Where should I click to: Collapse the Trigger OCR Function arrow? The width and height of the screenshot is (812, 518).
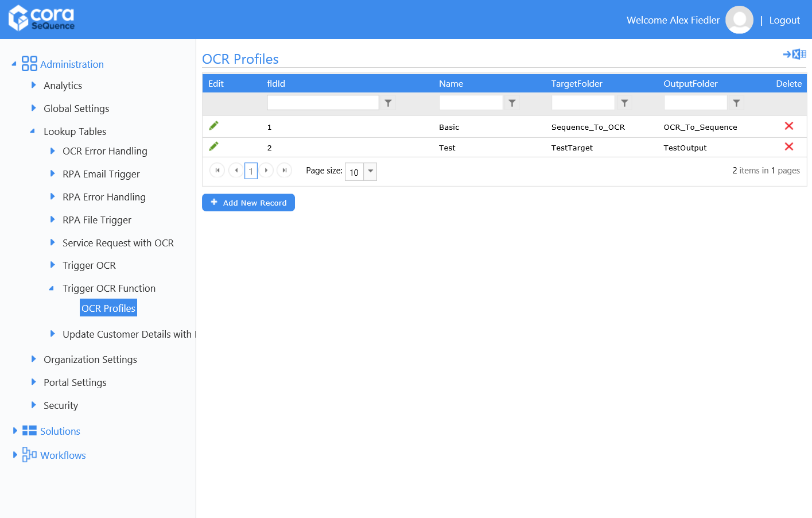[x=52, y=288]
